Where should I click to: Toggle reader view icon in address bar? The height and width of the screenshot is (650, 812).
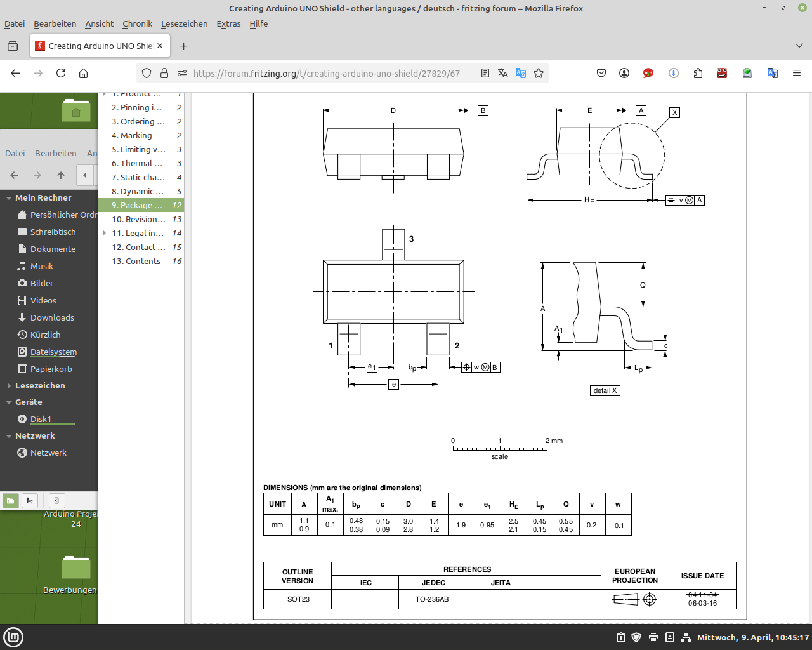pos(485,73)
